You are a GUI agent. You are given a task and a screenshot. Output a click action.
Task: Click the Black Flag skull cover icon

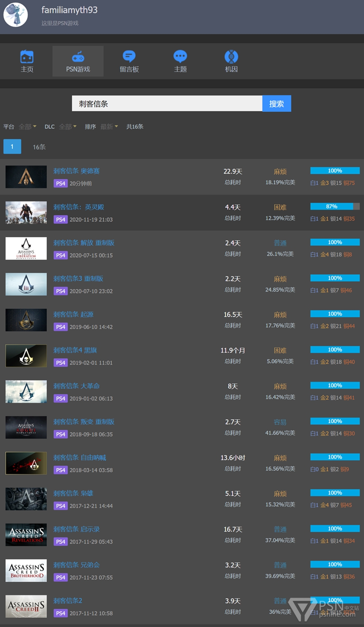26,356
